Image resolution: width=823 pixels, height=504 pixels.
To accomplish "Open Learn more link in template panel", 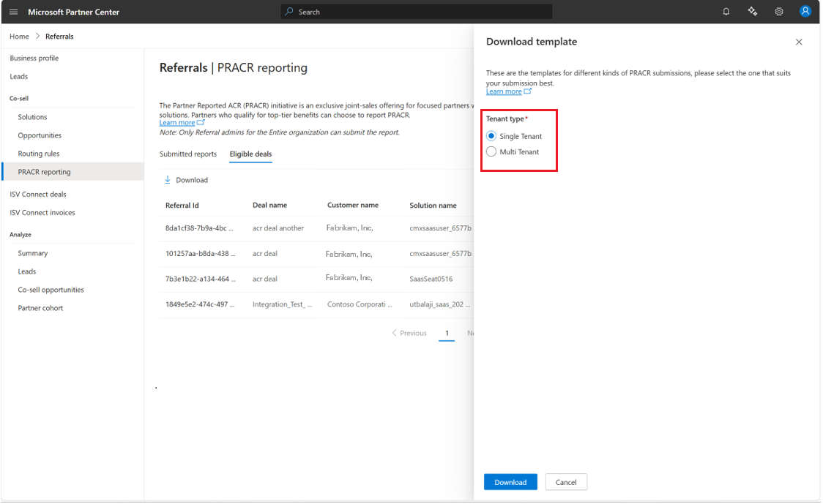I will 504,92.
